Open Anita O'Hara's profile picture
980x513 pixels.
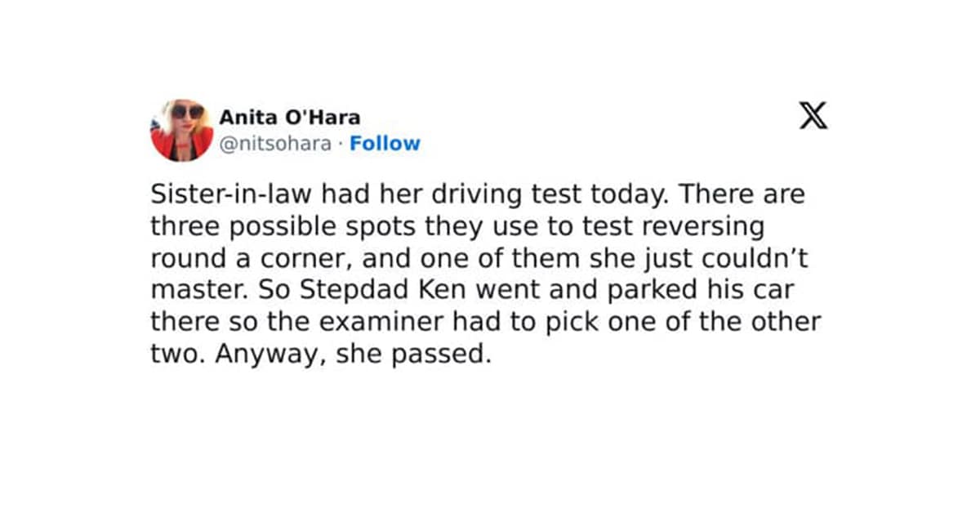pyautogui.click(x=181, y=130)
